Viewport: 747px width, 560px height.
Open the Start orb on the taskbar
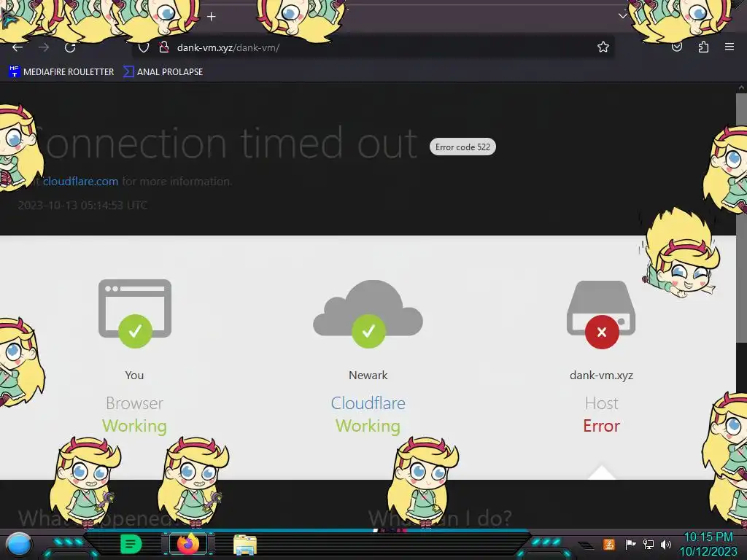coord(19,545)
